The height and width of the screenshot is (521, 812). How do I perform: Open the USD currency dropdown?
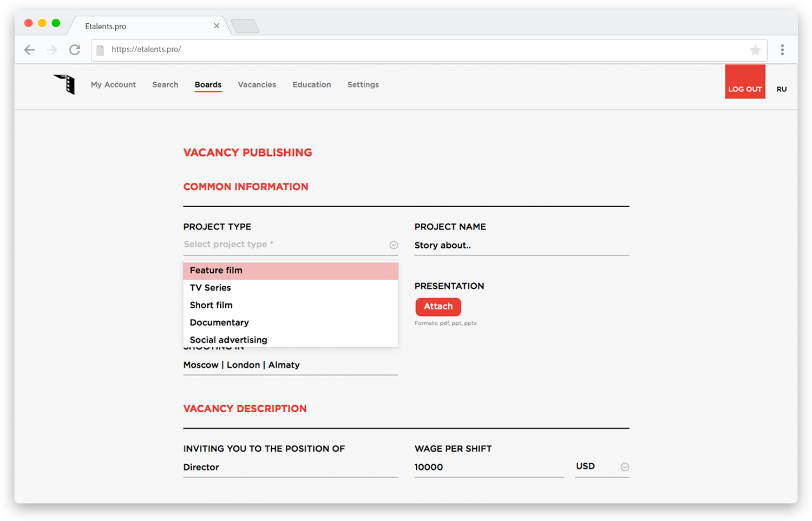point(625,467)
